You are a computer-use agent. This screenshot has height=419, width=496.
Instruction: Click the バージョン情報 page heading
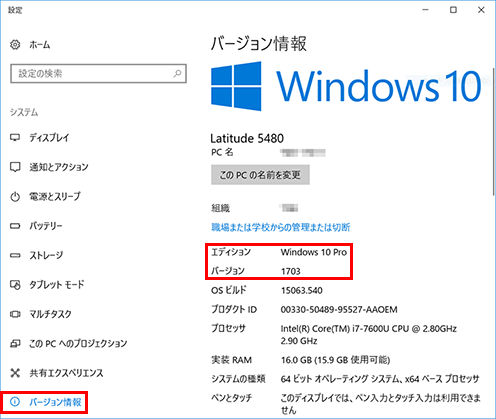tap(259, 44)
